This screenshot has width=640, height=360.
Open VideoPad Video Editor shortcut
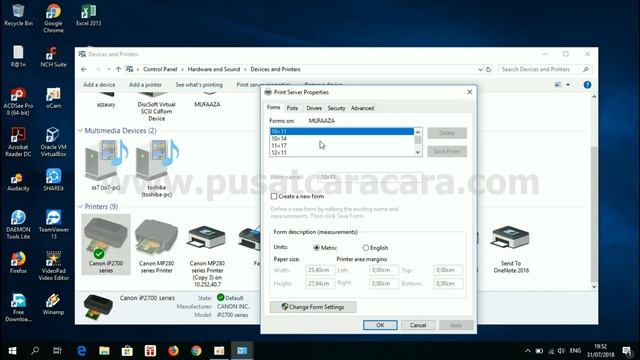53,266
